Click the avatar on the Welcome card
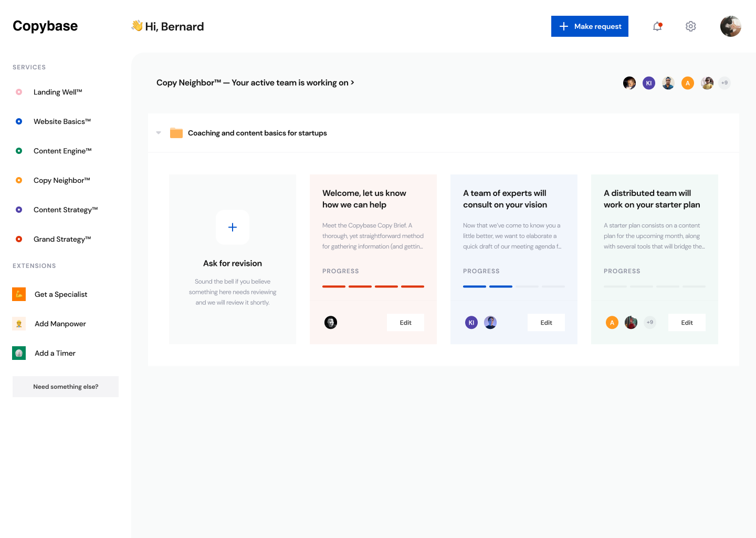 click(x=331, y=323)
